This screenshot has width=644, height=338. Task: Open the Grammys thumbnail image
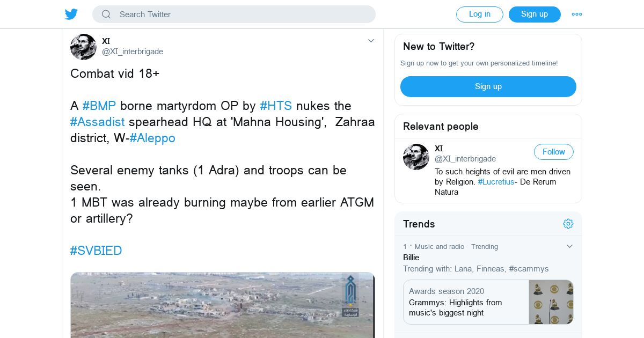tap(551, 302)
